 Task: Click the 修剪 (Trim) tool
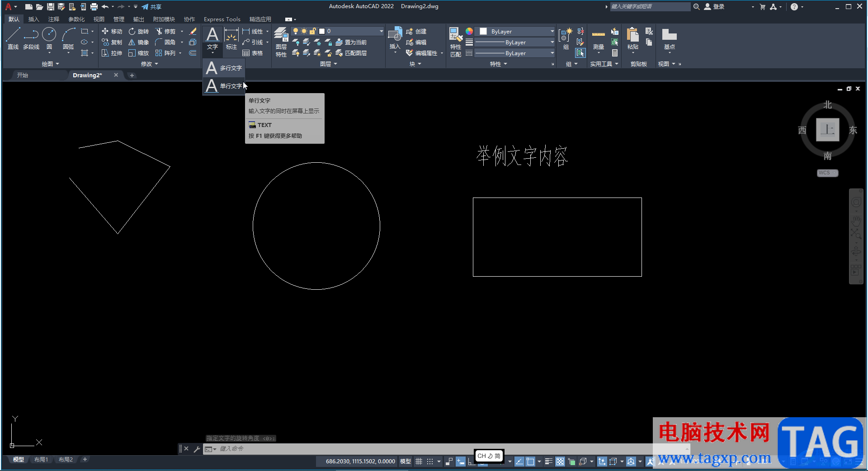click(165, 31)
